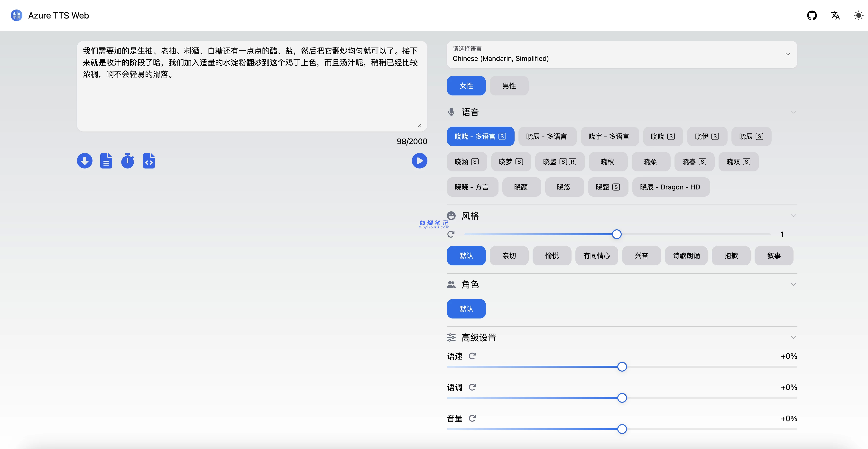
Task: Open the 请选择语言 language dropdown
Action: tap(622, 54)
